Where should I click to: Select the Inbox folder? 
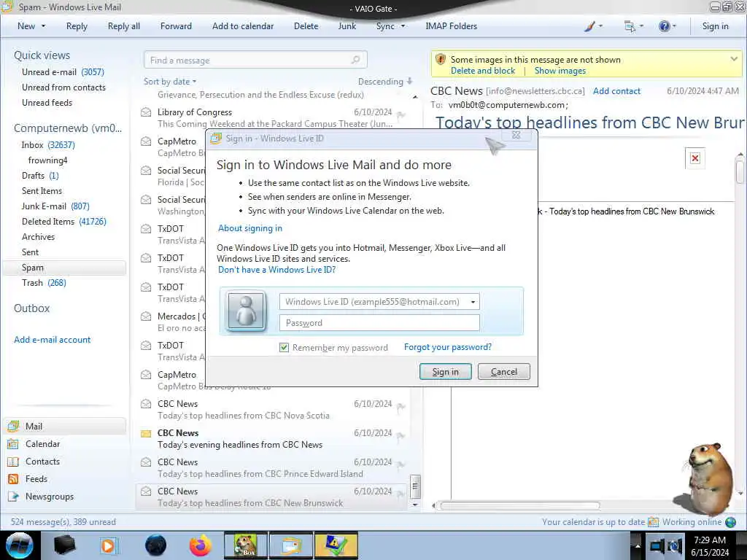(47, 145)
